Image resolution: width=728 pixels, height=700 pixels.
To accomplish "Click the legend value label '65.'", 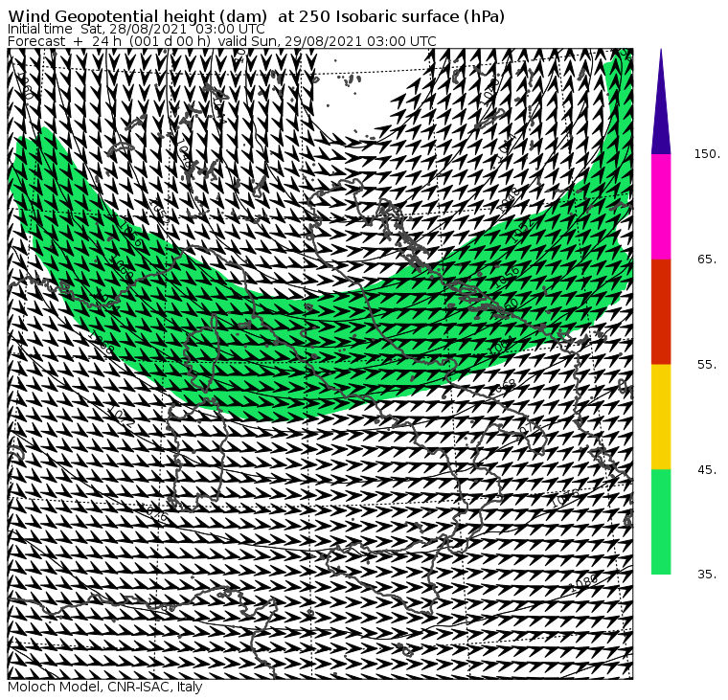I will 707,259.
